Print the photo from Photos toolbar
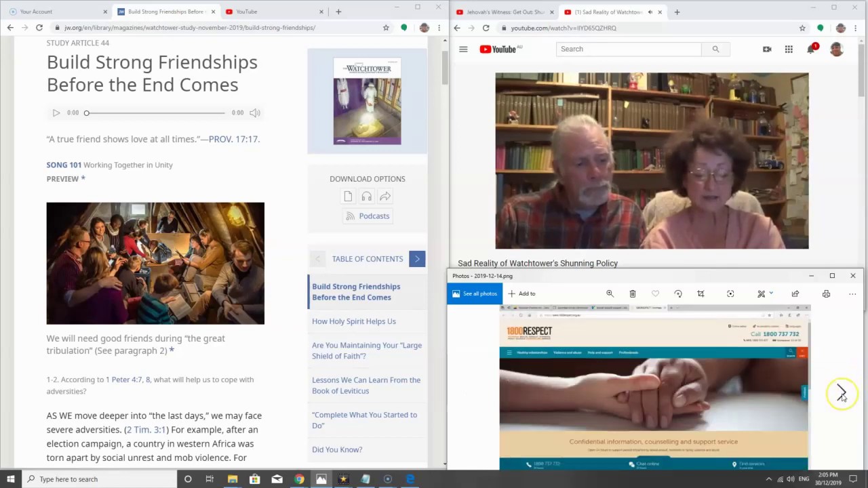This screenshot has height=488, width=868. point(826,293)
